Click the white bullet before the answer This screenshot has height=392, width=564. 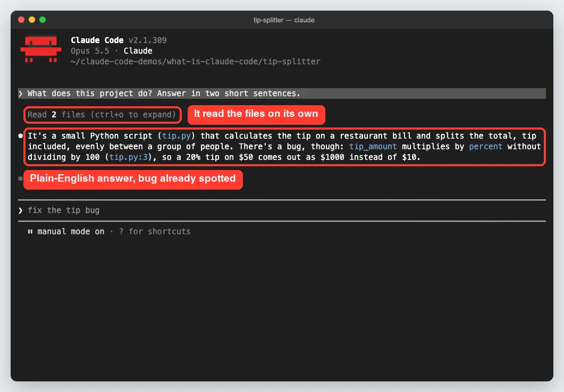coord(21,136)
